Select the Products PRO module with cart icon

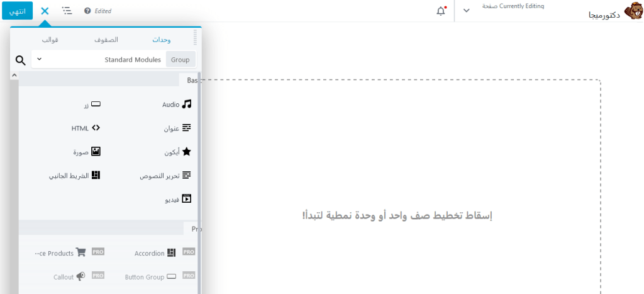coord(70,253)
